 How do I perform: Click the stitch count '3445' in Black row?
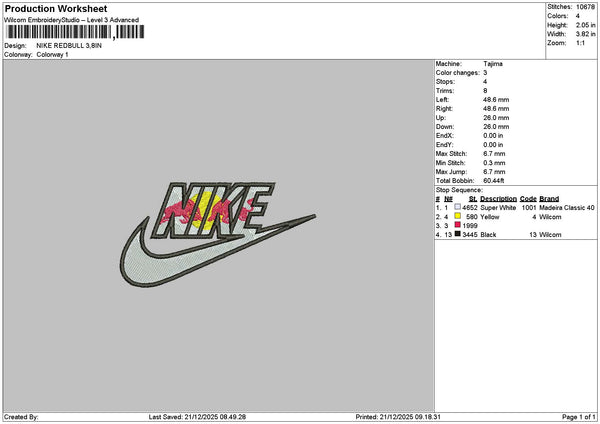pos(470,235)
